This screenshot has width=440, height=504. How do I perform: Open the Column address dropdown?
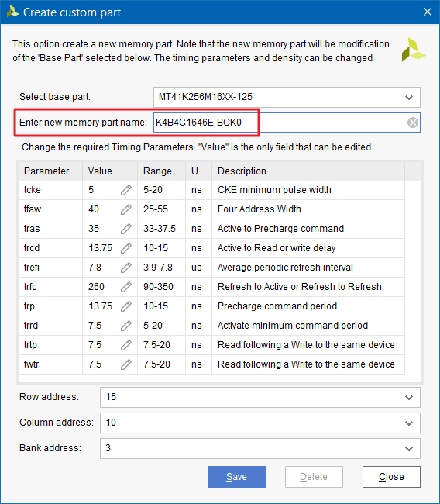pos(260,423)
